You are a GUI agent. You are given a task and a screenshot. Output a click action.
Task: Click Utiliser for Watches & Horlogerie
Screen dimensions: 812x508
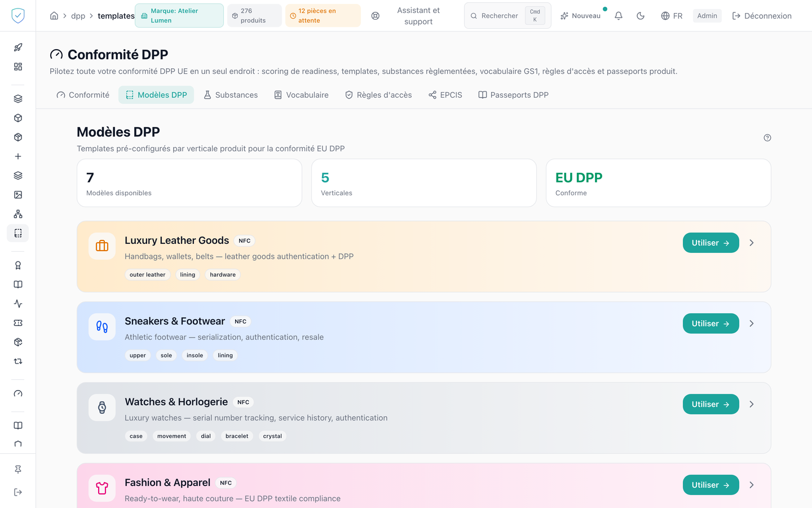710,404
